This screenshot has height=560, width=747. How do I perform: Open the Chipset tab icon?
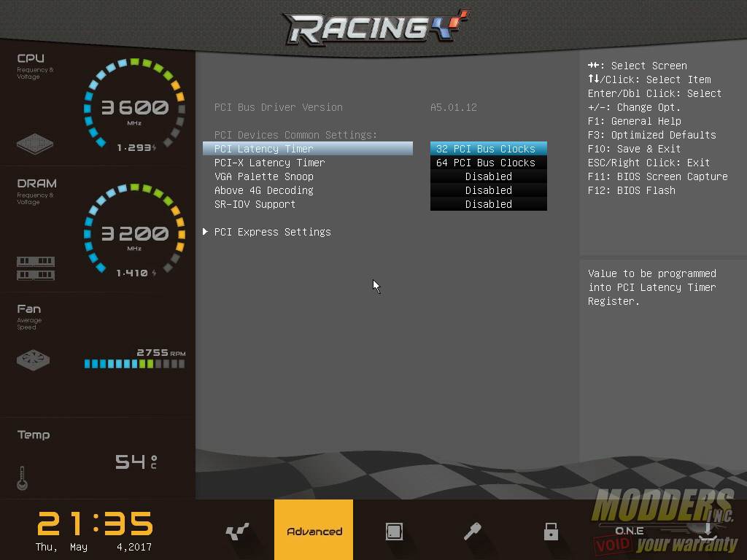coord(394,531)
